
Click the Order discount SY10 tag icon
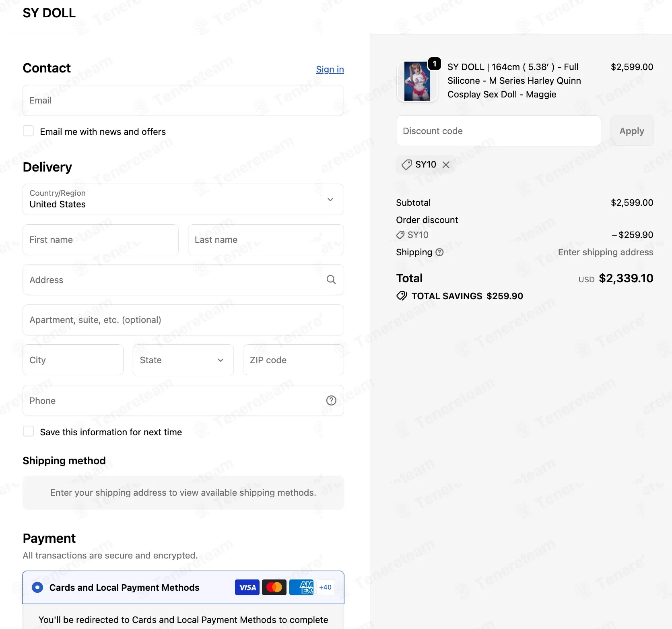tap(400, 235)
